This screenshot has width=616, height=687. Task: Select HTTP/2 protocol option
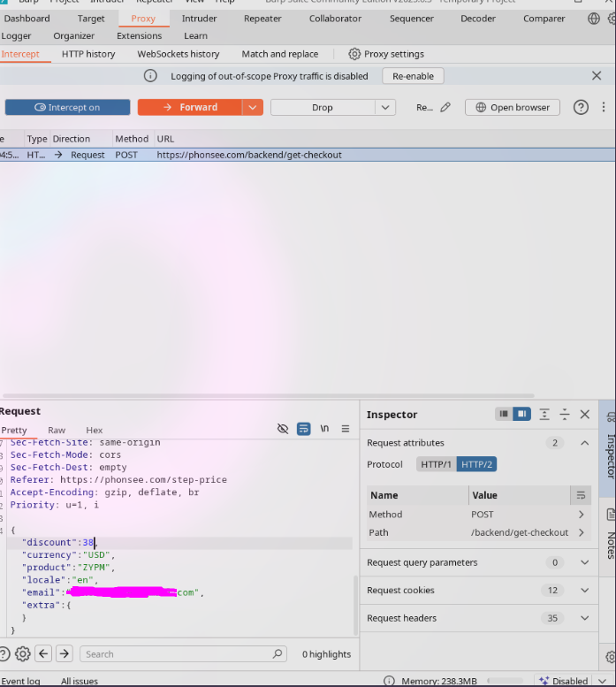coord(476,464)
